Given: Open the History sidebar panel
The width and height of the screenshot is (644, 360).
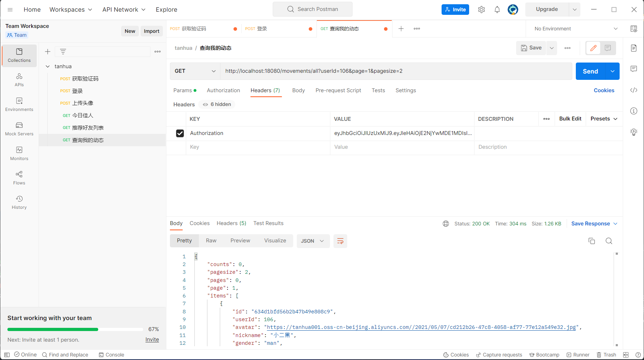Looking at the screenshot, I should click(19, 202).
